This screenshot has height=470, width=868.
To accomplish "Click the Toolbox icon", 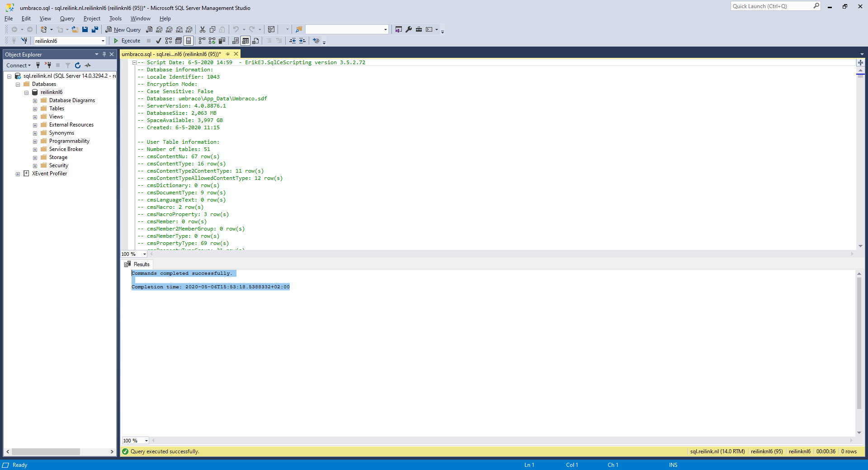I will [419, 29].
